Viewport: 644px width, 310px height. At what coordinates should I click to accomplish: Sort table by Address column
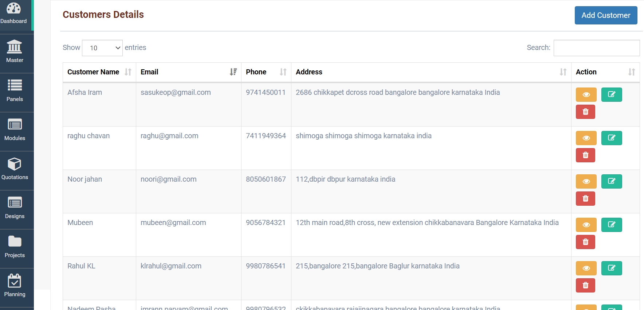point(431,72)
